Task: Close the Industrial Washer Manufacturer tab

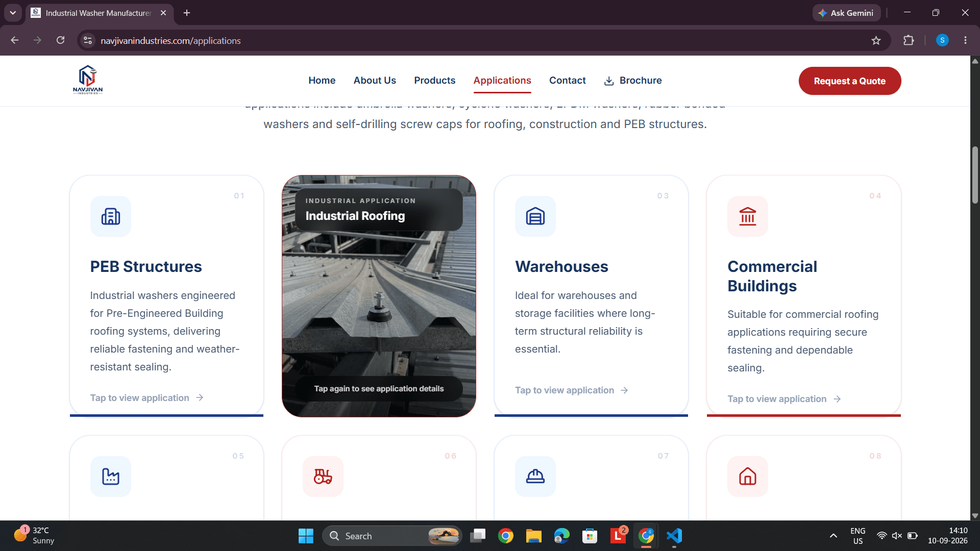Action: 163,13
